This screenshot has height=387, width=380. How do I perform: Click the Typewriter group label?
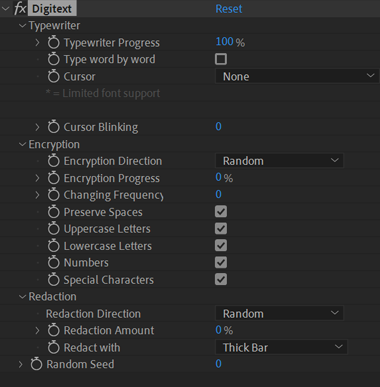point(54,26)
